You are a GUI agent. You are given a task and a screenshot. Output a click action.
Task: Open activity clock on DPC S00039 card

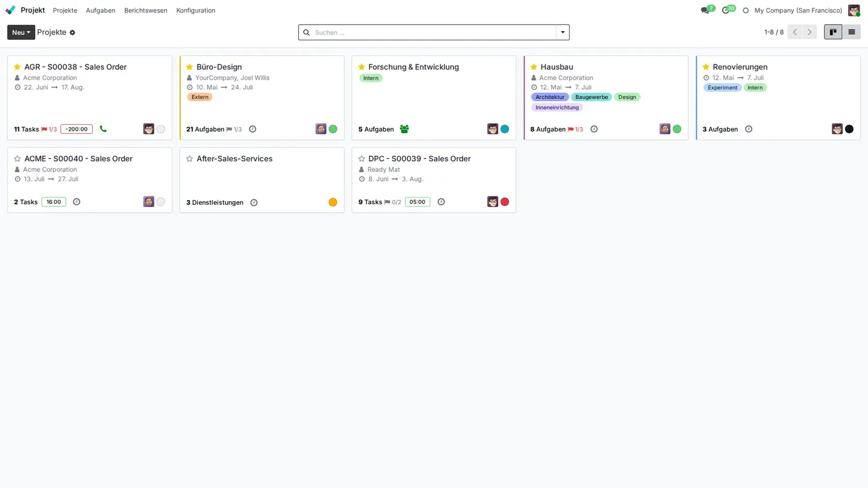[441, 202]
